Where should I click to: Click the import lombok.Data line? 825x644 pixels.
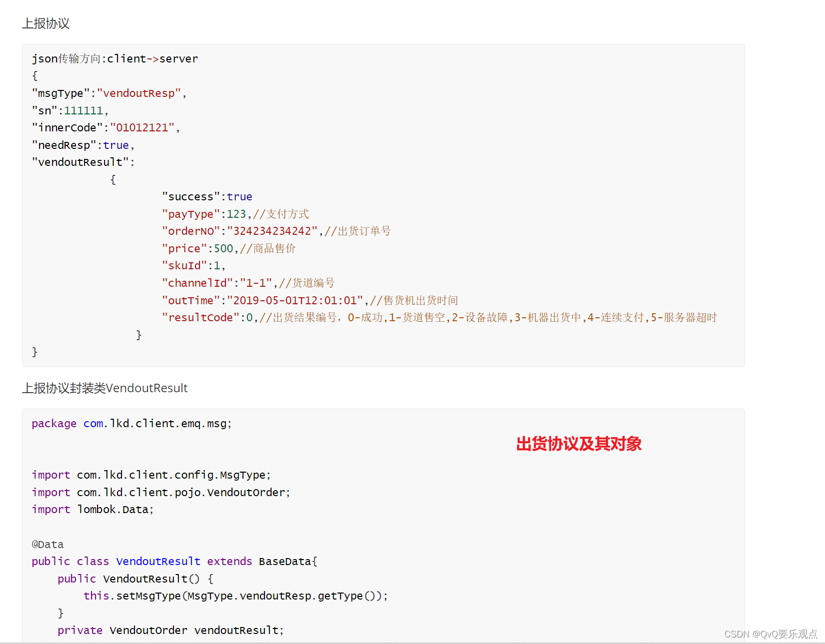pyautogui.click(x=93, y=510)
